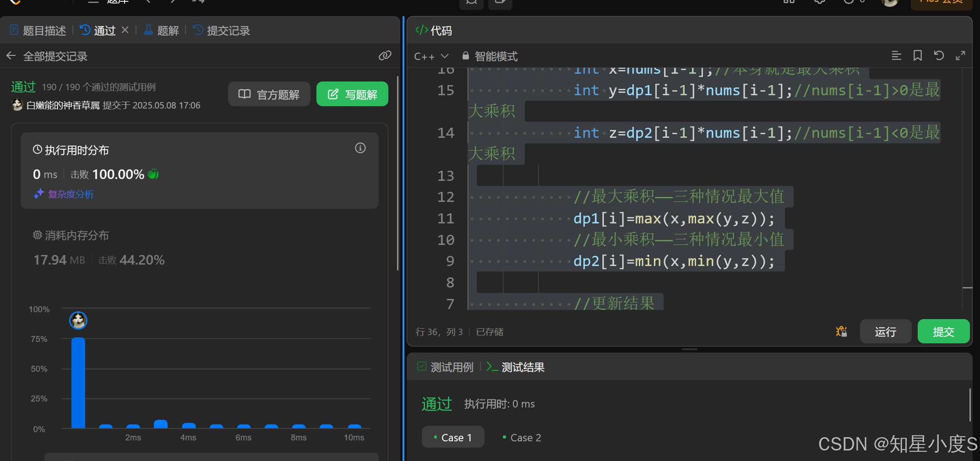Click the debug icon near 运行

(x=841, y=331)
